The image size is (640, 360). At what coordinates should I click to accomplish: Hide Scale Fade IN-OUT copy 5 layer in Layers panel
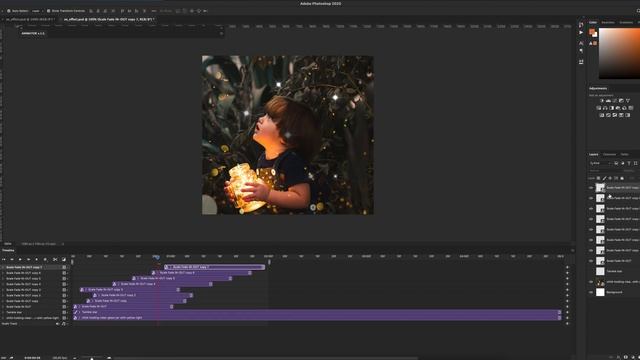tap(591, 209)
